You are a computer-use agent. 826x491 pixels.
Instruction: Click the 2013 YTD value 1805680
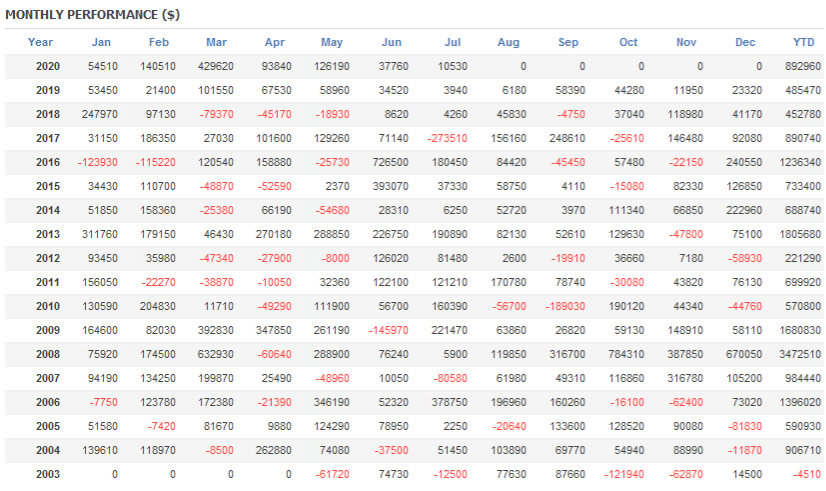pos(800,234)
